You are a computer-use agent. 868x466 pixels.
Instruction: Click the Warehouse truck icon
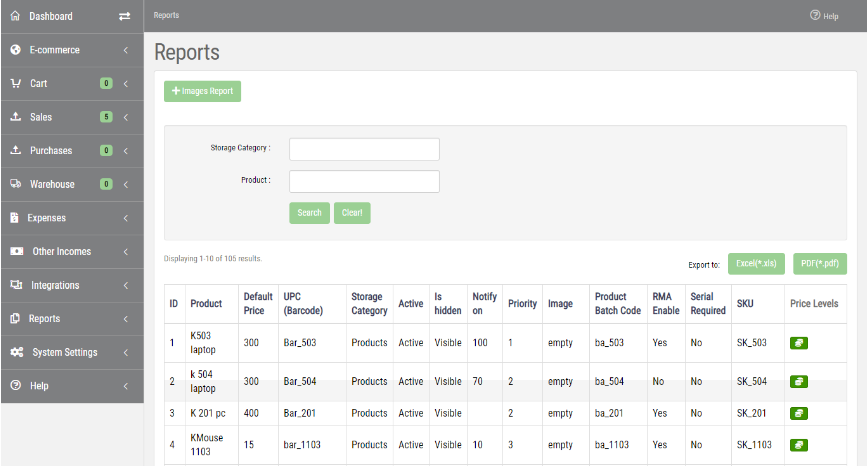(15, 184)
